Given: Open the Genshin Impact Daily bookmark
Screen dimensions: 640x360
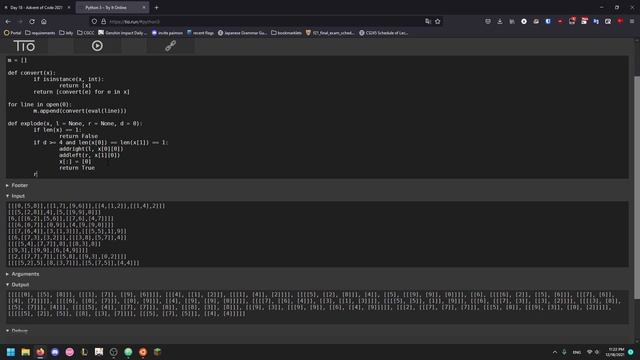Looking at the screenshot, I should point(122,33).
